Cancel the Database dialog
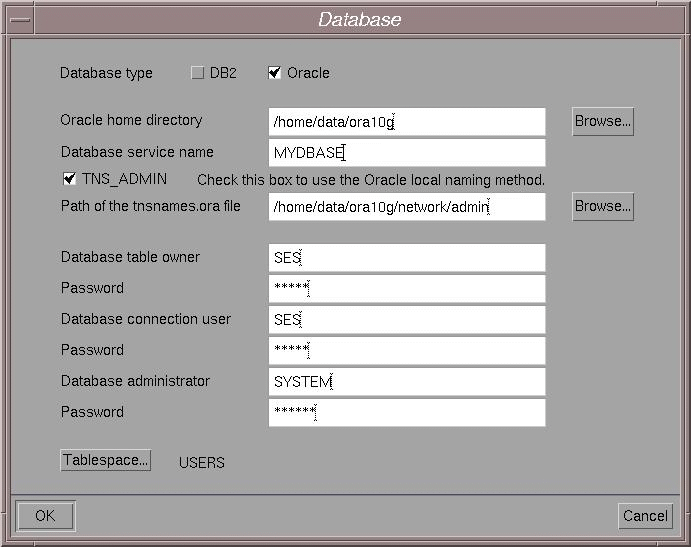Viewport: 691px width, 547px height. click(645, 516)
